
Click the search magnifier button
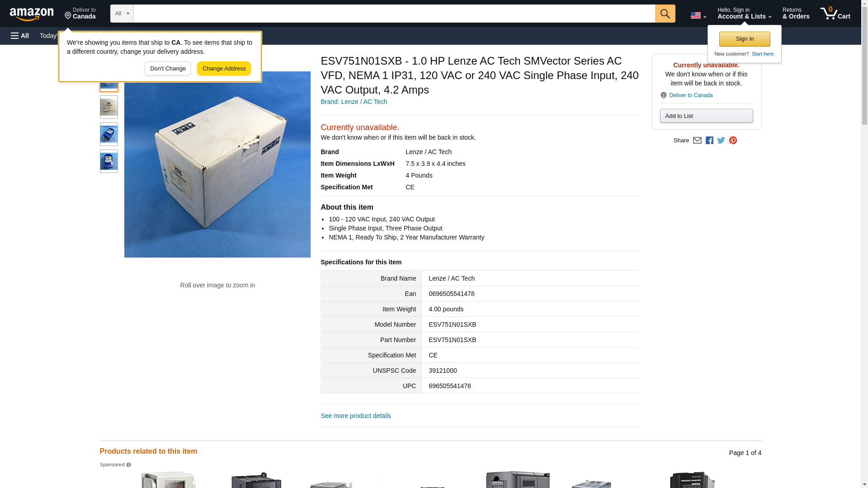coord(665,14)
